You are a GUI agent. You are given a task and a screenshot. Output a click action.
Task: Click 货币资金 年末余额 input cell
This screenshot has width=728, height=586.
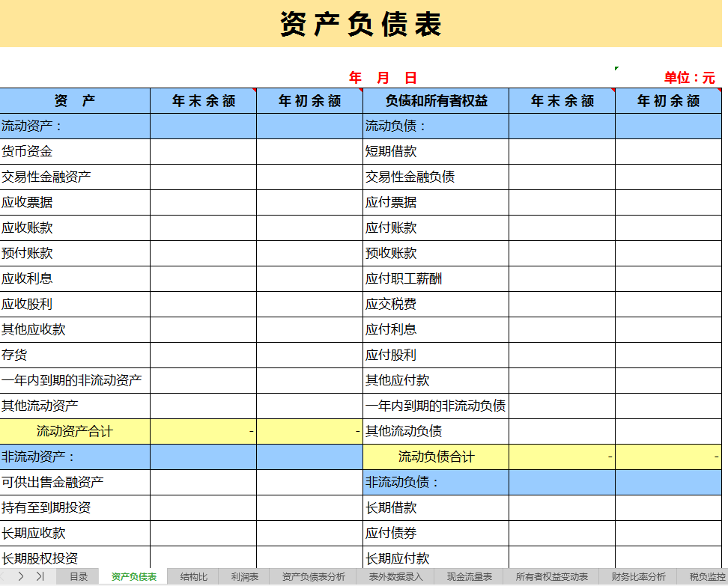click(204, 151)
